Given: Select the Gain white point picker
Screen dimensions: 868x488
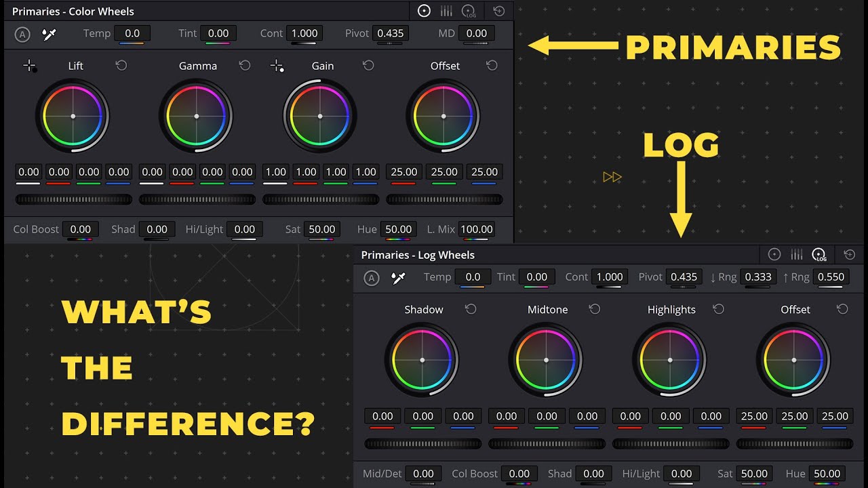Looking at the screenshot, I should (x=277, y=66).
